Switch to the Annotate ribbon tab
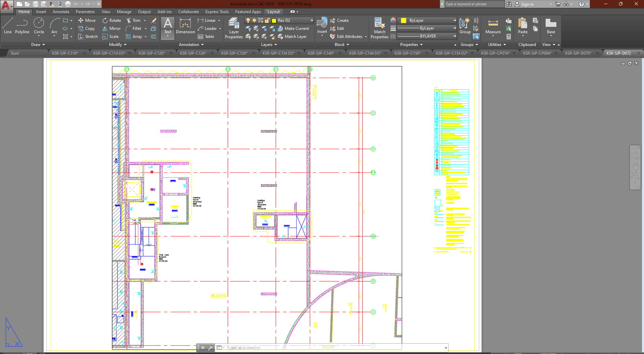644x354 pixels. pyautogui.click(x=61, y=12)
